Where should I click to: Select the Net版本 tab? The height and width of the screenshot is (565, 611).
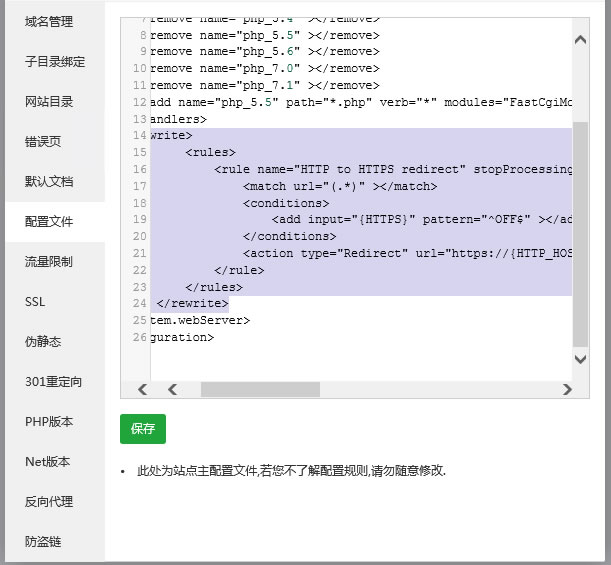click(x=48, y=462)
